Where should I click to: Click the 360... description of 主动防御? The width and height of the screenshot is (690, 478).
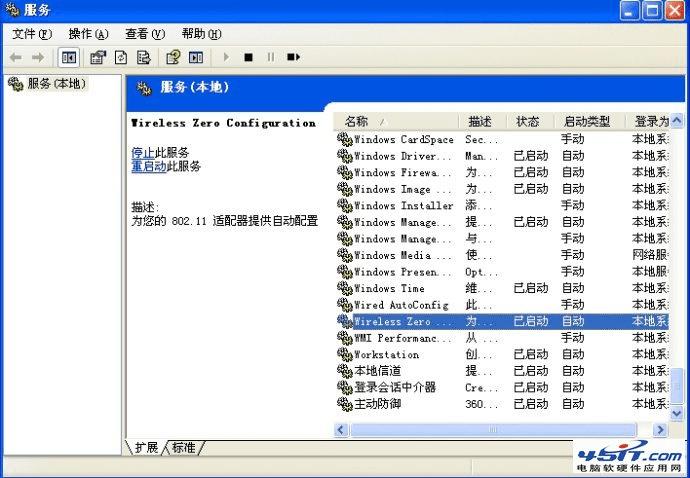481,404
